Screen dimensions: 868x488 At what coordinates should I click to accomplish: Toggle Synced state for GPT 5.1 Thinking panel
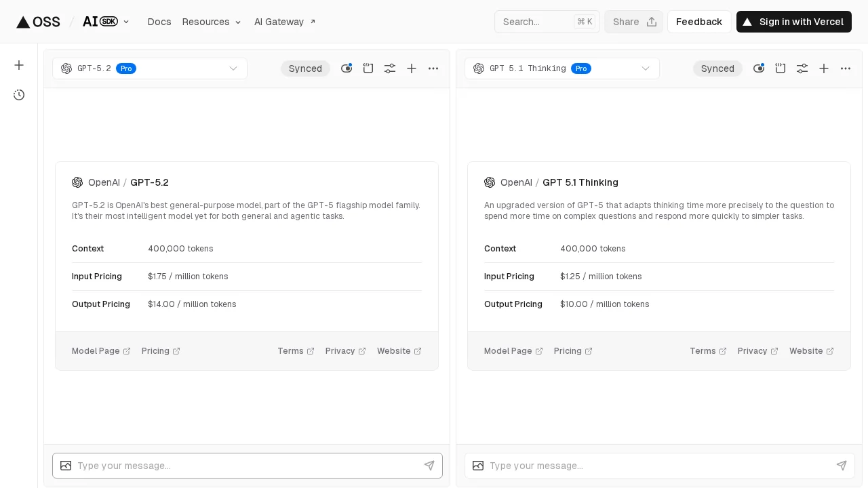tap(717, 68)
